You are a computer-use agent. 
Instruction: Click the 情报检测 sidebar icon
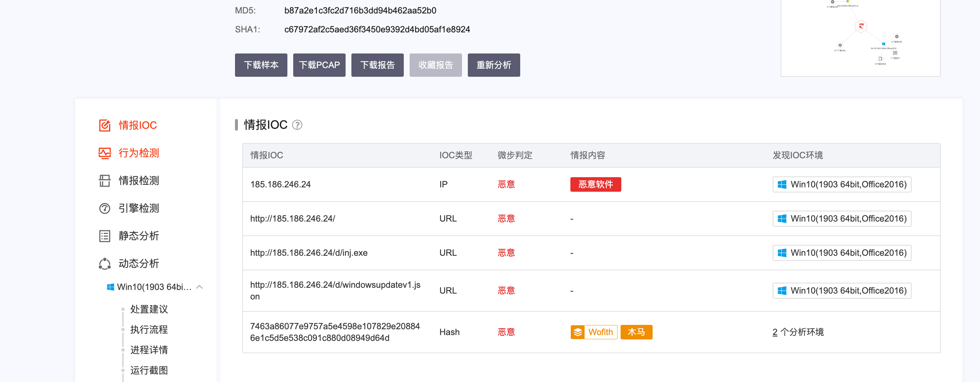click(105, 181)
